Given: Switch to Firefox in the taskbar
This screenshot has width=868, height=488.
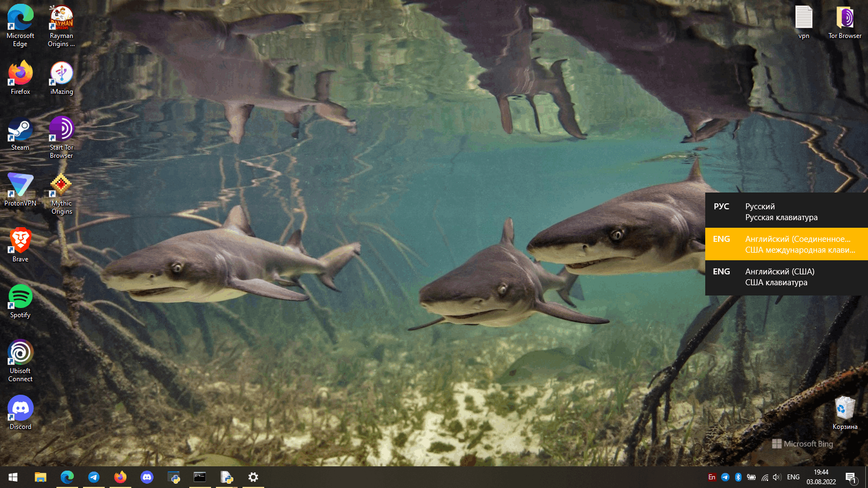Looking at the screenshot, I should (120, 477).
